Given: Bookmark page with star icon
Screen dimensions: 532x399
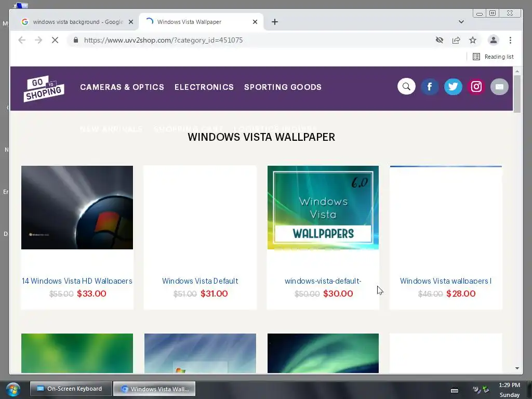Looking at the screenshot, I should point(473,41).
